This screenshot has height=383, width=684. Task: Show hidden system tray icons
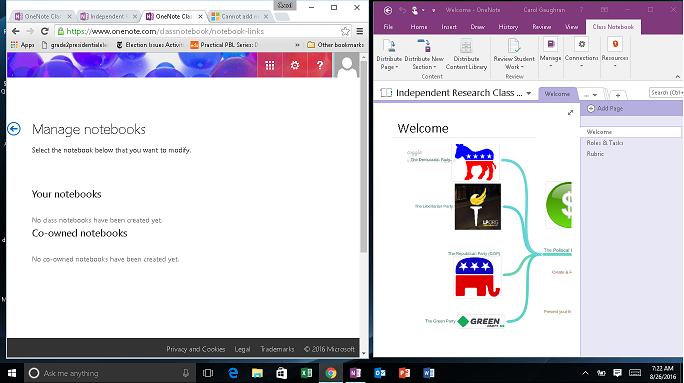(585, 373)
